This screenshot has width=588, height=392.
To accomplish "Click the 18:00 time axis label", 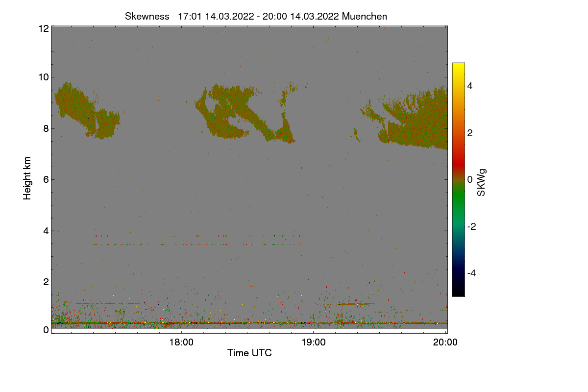I will coord(181,343).
